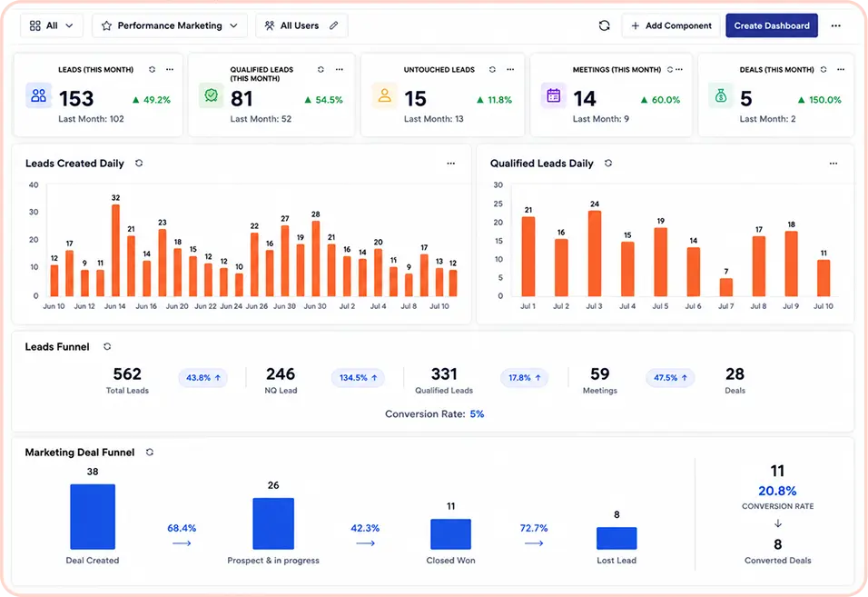This screenshot has width=868, height=597.
Task: Expand the Performance Marketing dashboard dropdown
Action: tap(170, 25)
